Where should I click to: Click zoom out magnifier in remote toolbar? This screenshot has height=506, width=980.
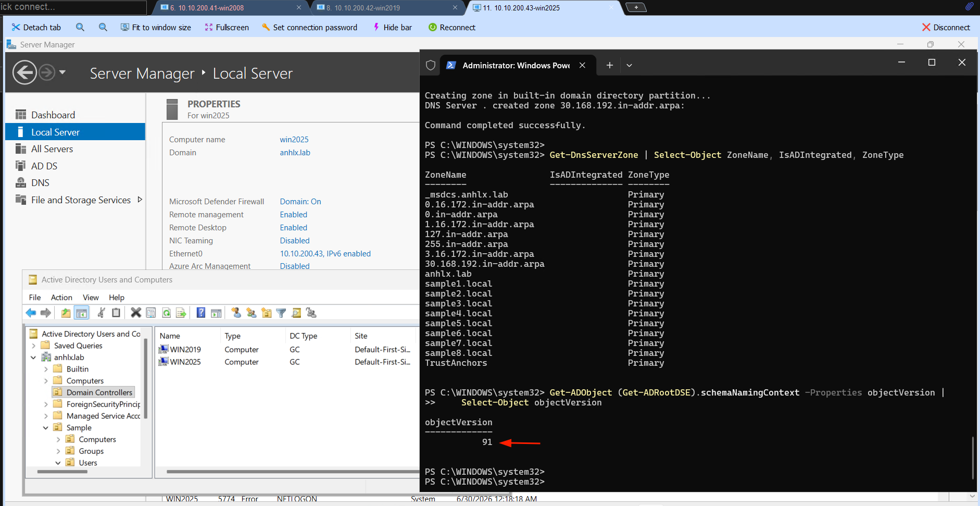[x=103, y=27]
